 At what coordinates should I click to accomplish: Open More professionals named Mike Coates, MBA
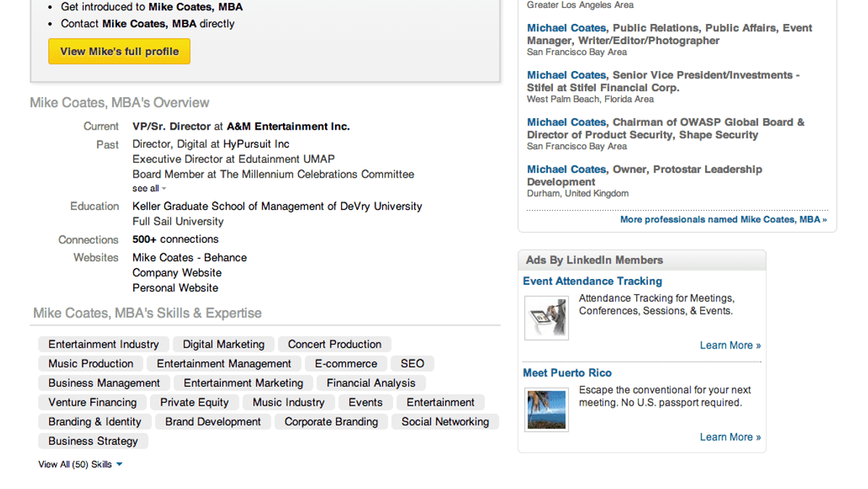722,220
